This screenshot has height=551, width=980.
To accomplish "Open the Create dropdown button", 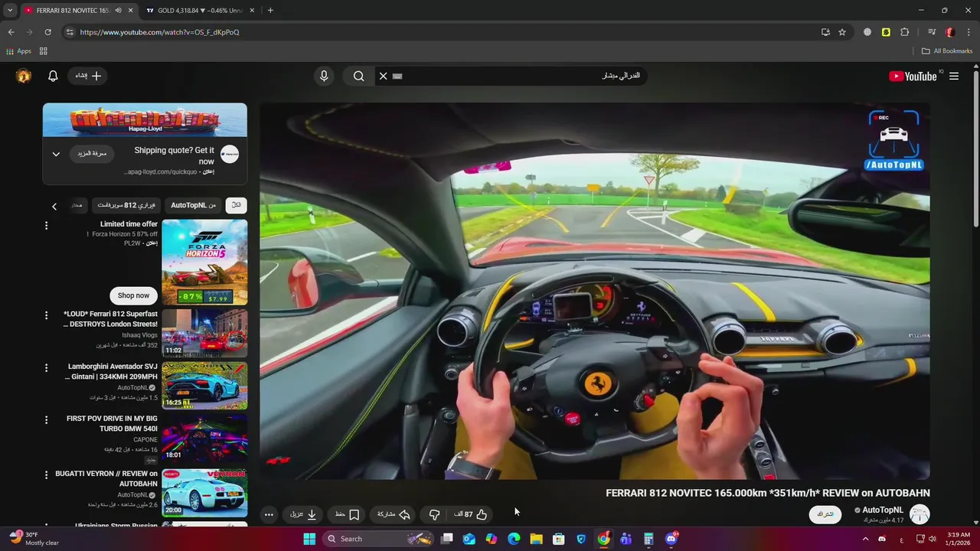I will pyautogui.click(x=89, y=76).
